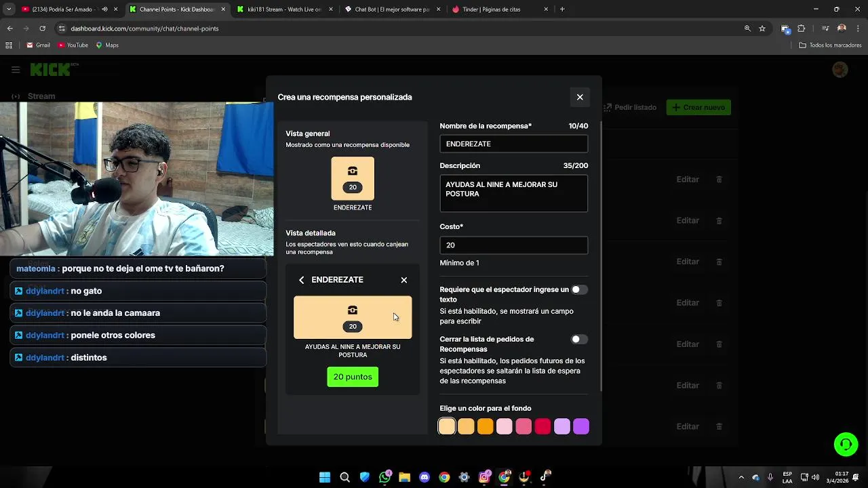
Task: Switch to the Chat Bot tab
Action: tap(392, 9)
